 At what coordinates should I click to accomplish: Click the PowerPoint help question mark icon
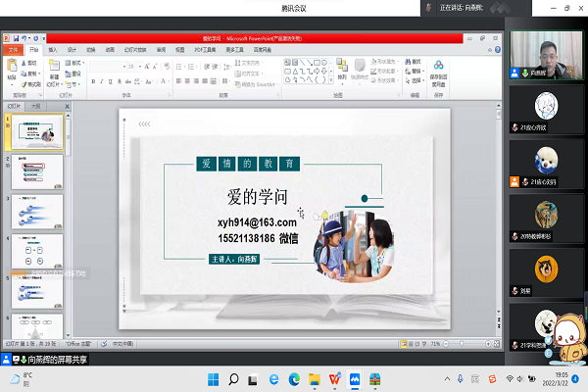point(496,48)
